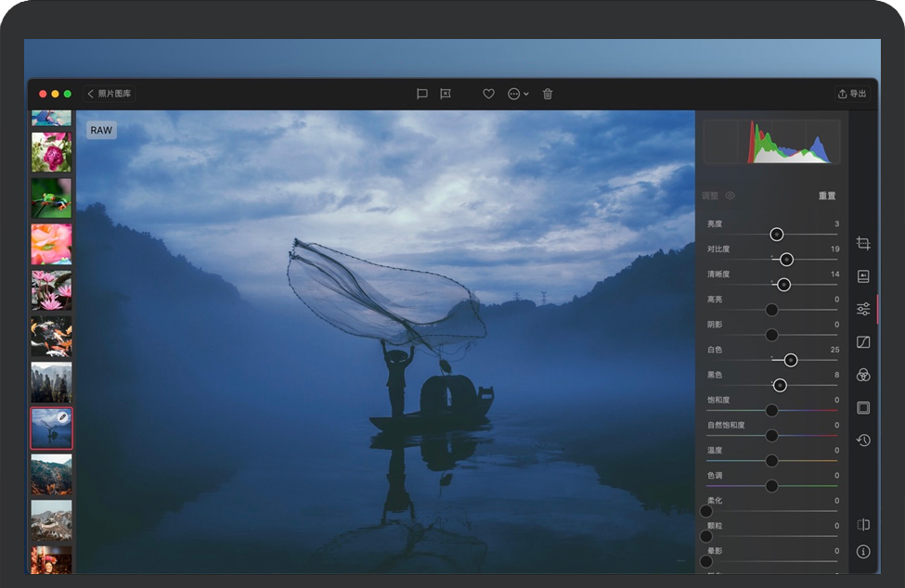Click the main fisherman photo canvas
This screenshot has width=905, height=588.
point(385,342)
